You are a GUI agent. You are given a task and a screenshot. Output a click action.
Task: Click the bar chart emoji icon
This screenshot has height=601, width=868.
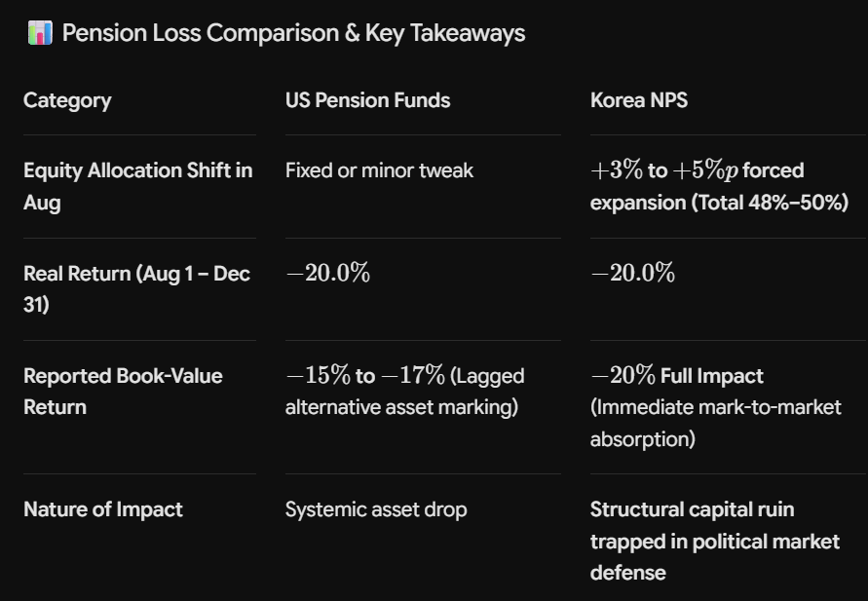[x=40, y=33]
